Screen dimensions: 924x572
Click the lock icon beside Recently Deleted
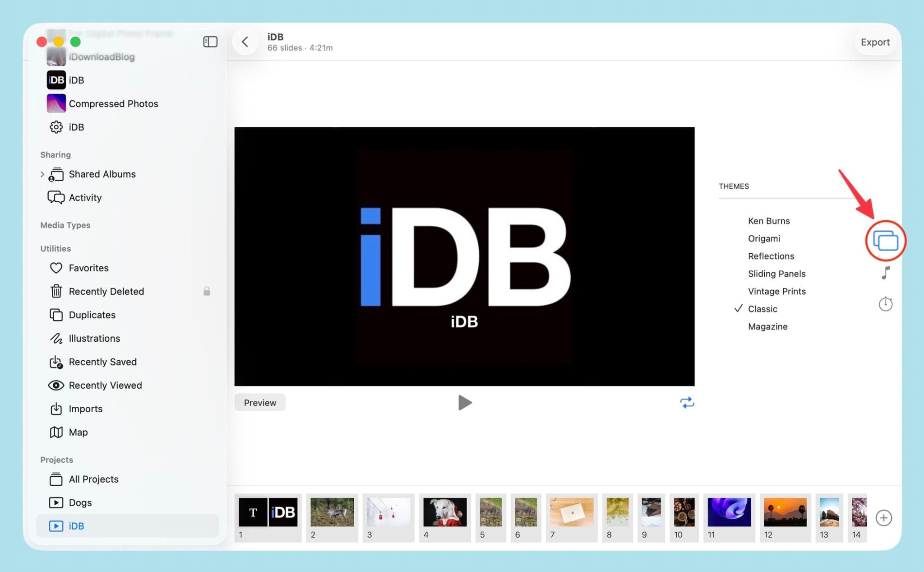207,291
